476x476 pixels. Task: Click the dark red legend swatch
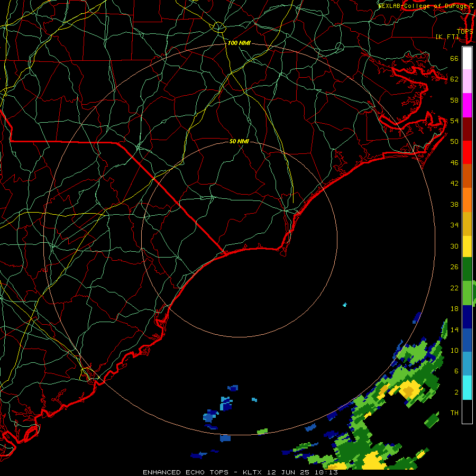467,129
